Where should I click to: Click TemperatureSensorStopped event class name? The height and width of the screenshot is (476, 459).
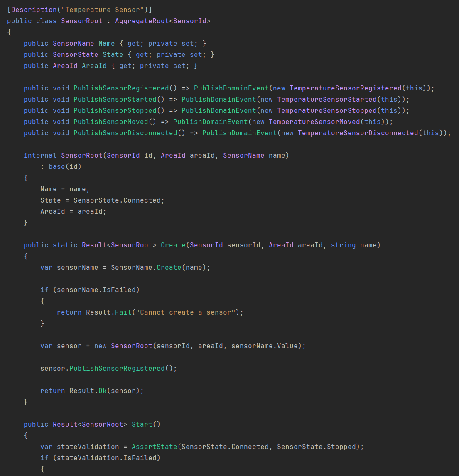(327, 110)
